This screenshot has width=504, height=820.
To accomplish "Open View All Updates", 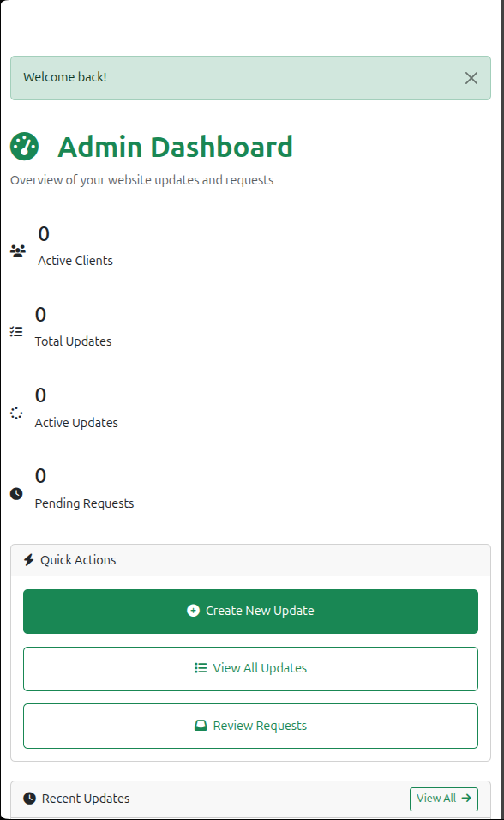I will click(x=250, y=668).
